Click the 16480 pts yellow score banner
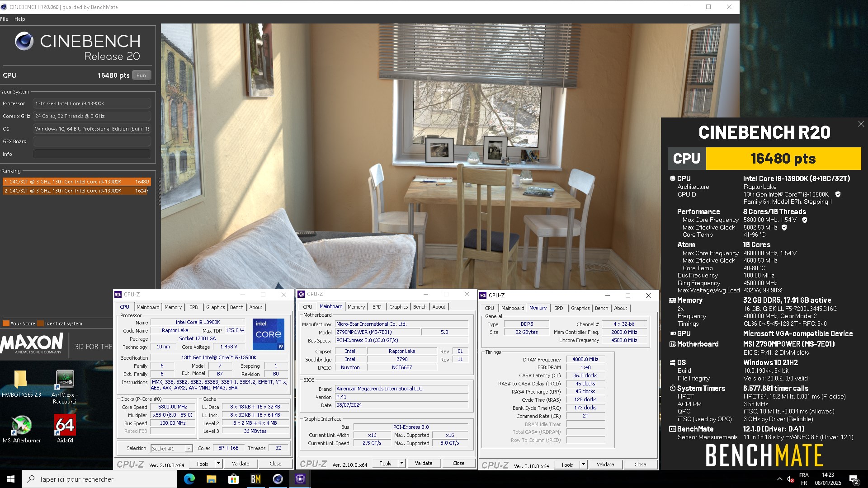Image resolution: width=868 pixels, height=488 pixels. pyautogui.click(x=783, y=159)
